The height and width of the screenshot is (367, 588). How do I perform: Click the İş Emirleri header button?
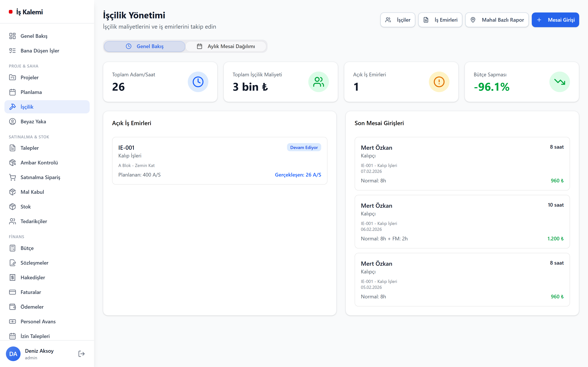click(440, 20)
